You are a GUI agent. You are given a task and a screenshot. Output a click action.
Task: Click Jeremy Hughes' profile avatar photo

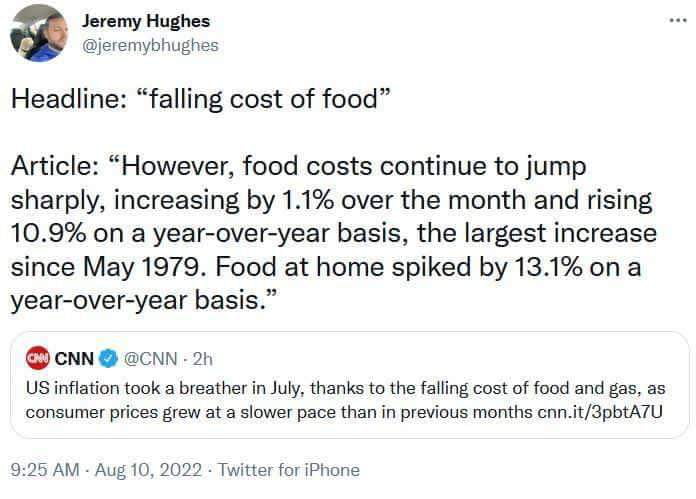pos(36,33)
